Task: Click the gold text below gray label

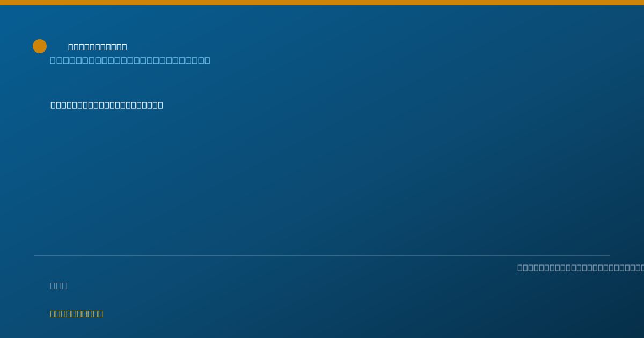Action: [77, 313]
